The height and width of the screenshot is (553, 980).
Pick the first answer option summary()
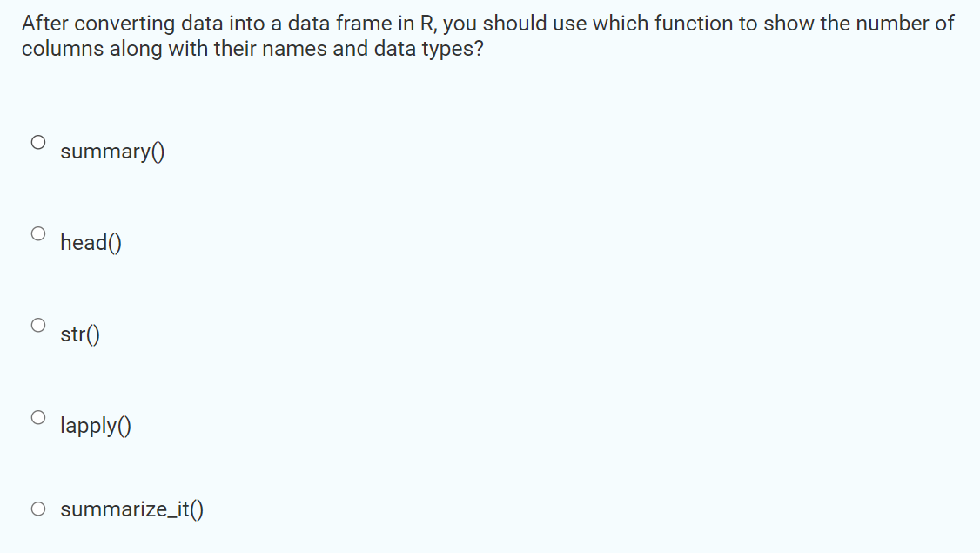[111, 151]
